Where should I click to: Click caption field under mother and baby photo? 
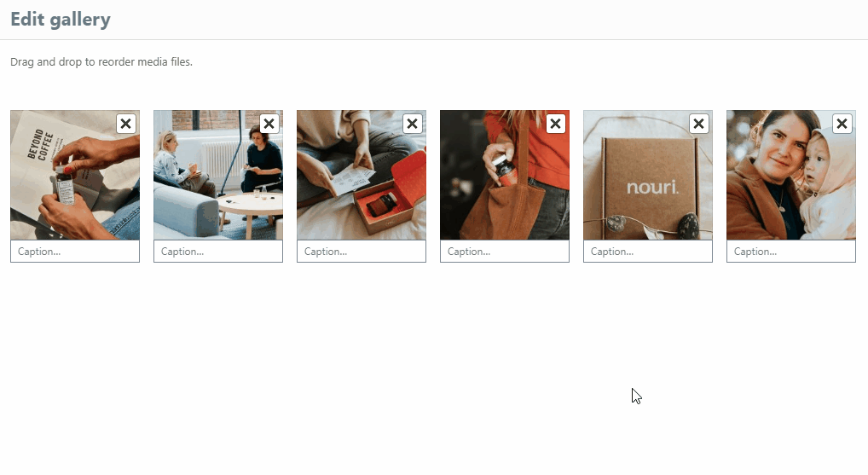[x=791, y=252]
